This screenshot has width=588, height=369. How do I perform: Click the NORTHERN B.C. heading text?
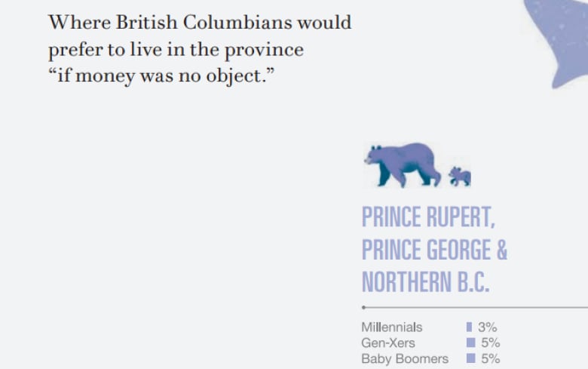(x=425, y=282)
